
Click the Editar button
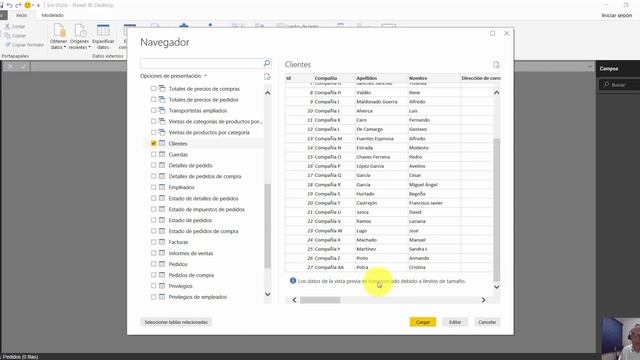(455, 322)
